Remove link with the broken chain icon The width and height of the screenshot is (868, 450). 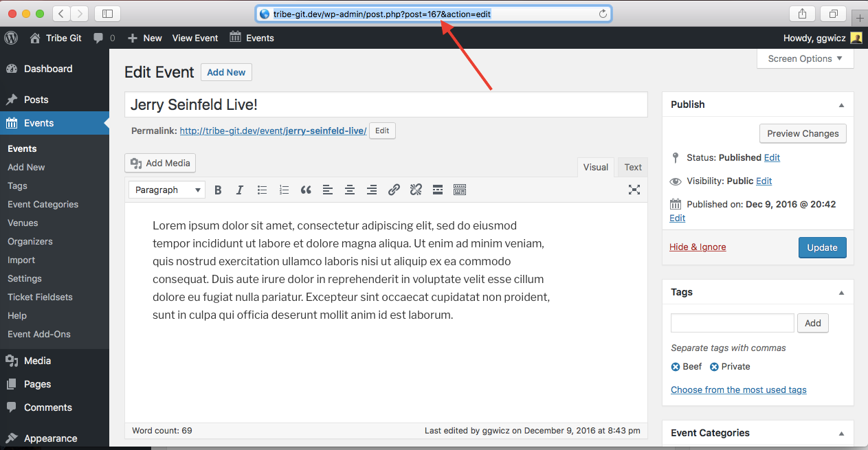click(416, 190)
